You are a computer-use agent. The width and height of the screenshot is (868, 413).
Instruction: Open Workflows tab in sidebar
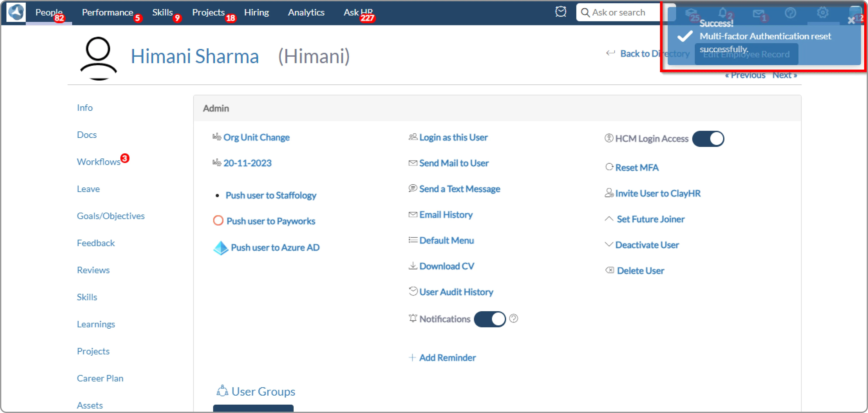(98, 162)
